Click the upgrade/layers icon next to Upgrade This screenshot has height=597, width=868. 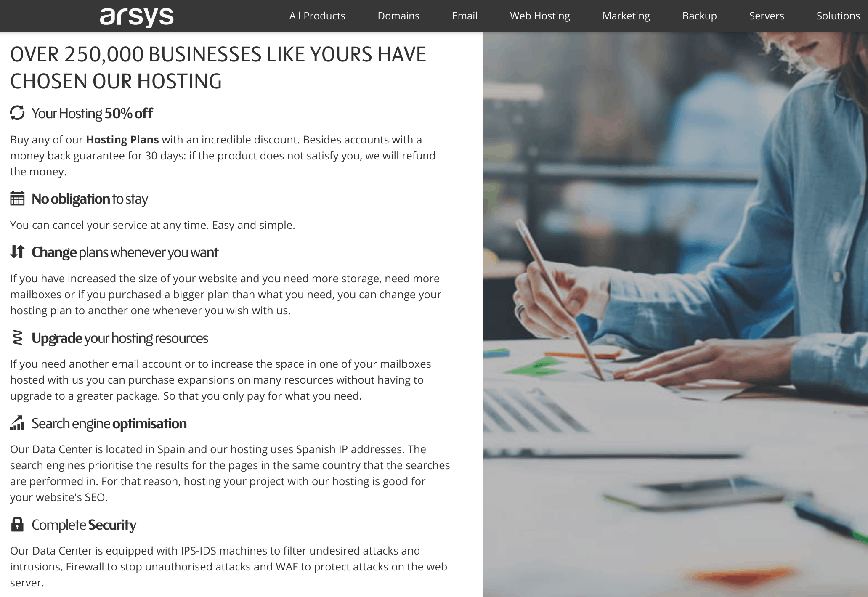click(x=19, y=338)
